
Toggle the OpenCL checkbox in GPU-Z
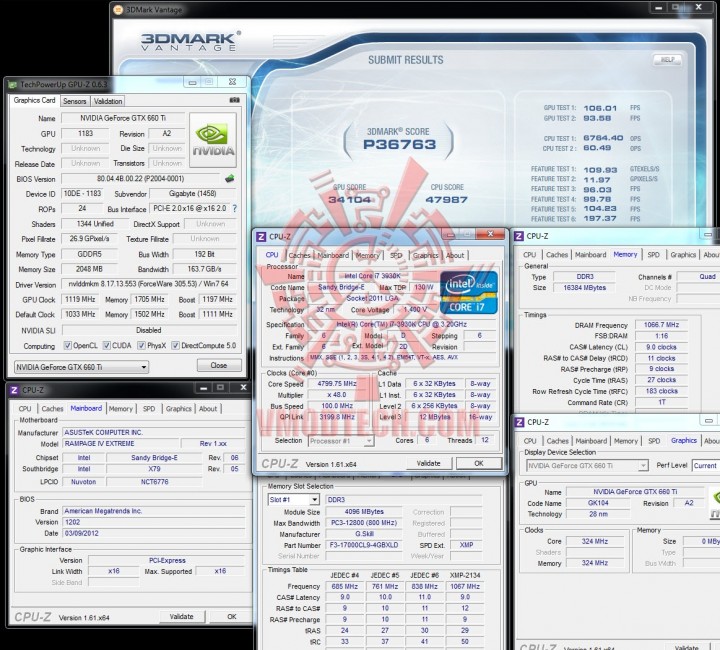(x=68, y=346)
